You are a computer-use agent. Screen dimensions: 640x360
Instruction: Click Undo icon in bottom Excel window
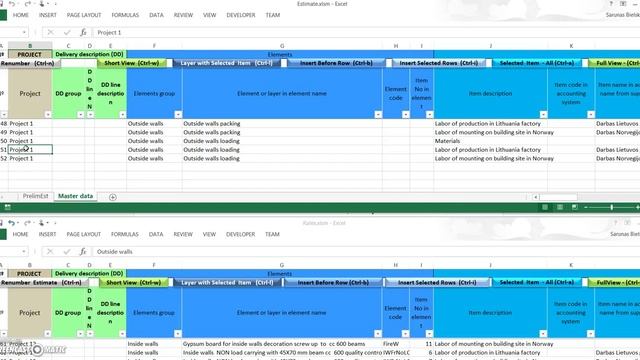click(11, 223)
